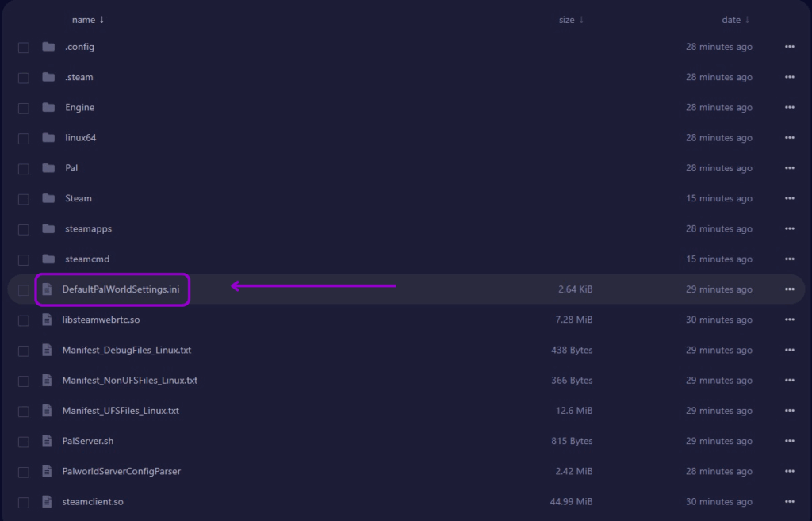Open the Engine folder

point(80,107)
